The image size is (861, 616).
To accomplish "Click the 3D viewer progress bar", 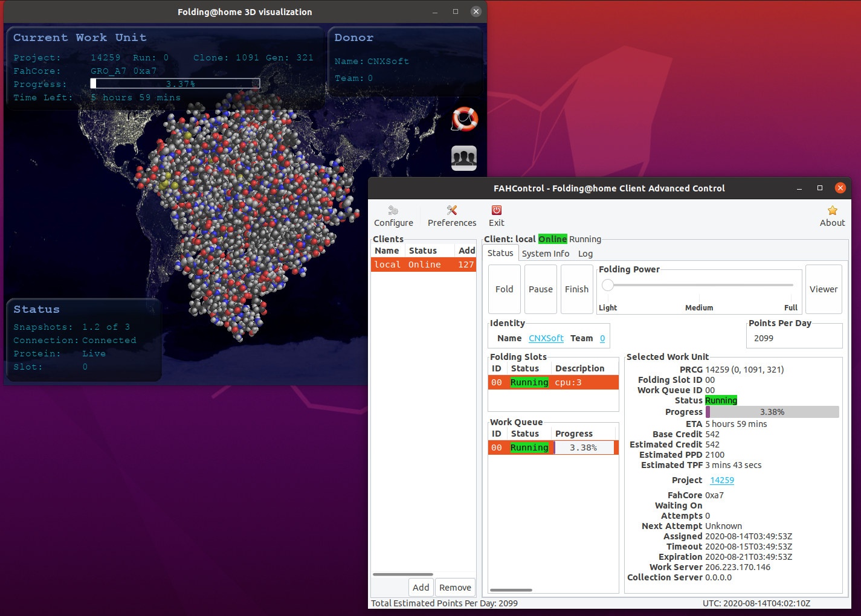I will [175, 84].
